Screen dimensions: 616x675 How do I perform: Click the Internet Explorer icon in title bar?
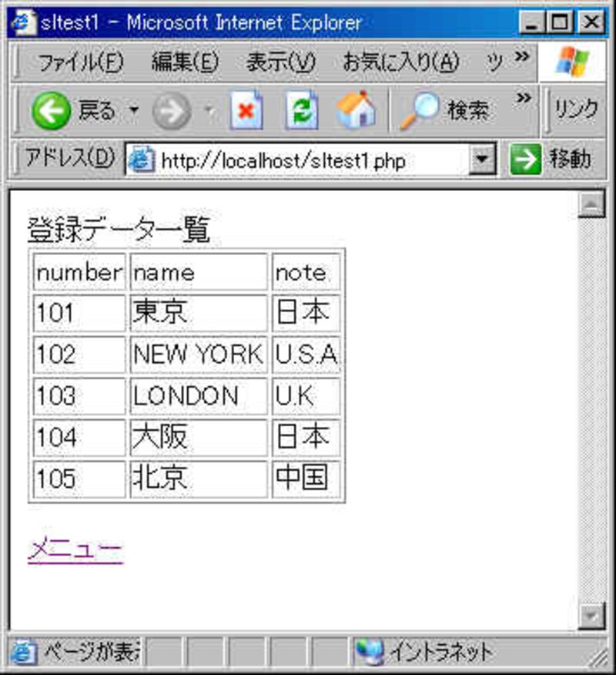(x=23, y=22)
